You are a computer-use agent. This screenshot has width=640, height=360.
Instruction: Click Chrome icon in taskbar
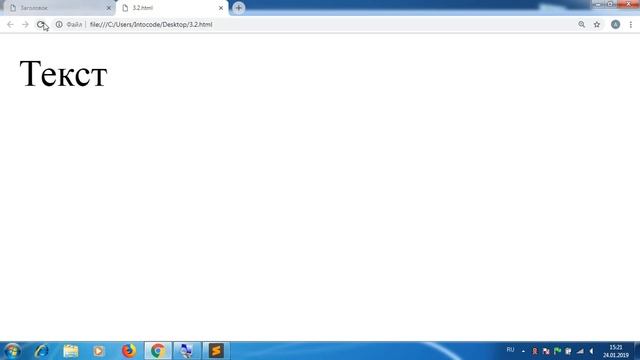(158, 351)
